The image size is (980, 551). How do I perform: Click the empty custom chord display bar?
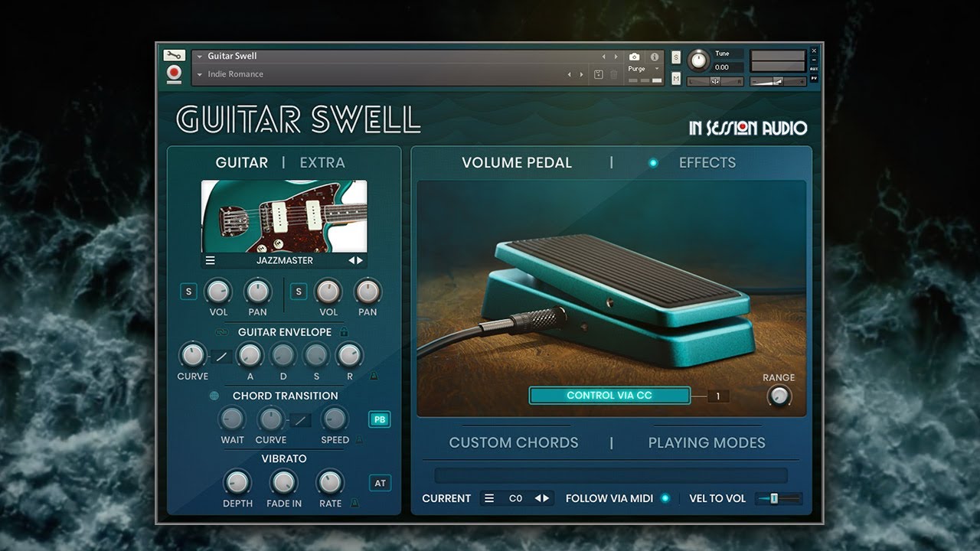click(611, 475)
